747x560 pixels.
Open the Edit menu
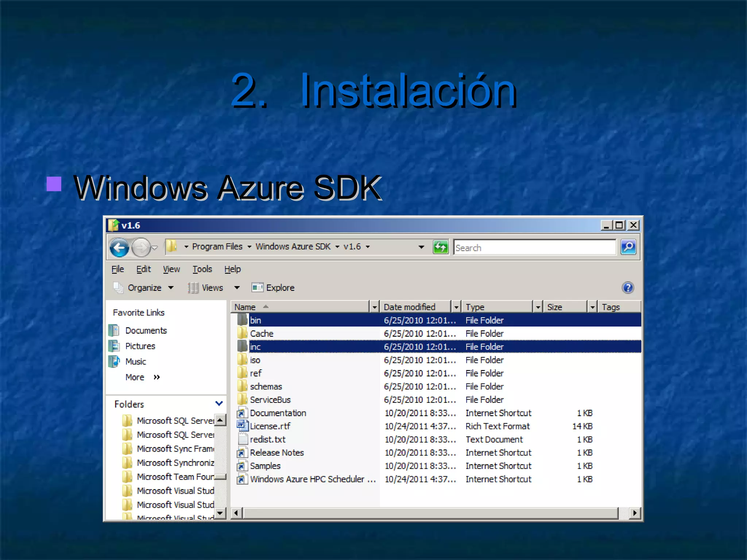click(x=143, y=269)
